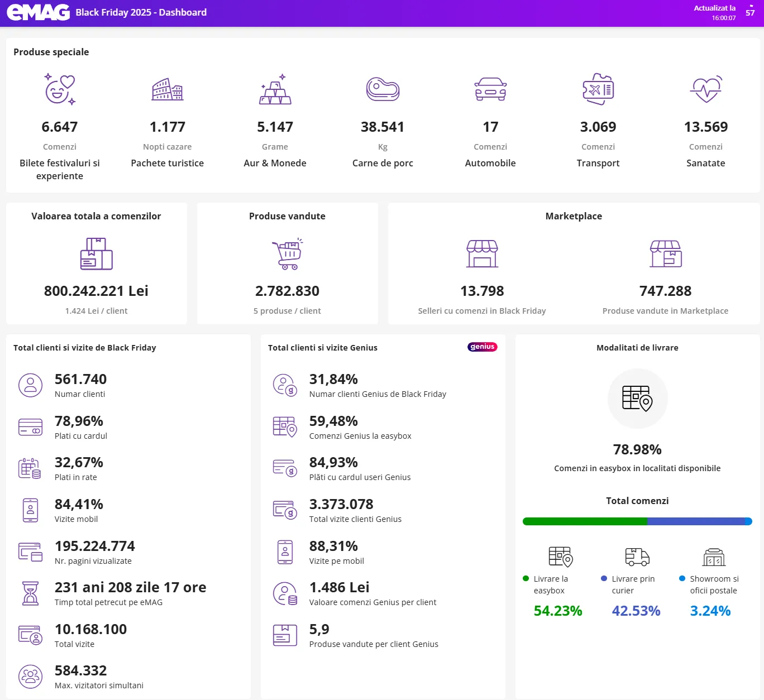
Task: Click the Livrare la easybox legend label
Action: pos(550,584)
